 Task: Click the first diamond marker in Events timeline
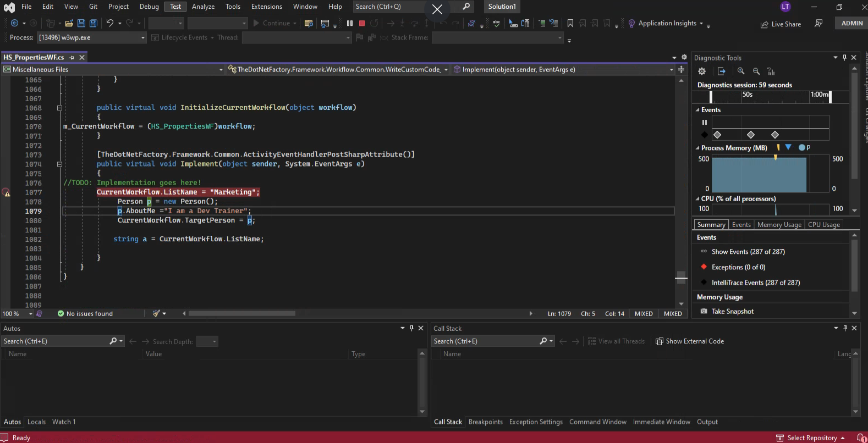pyautogui.click(x=717, y=135)
